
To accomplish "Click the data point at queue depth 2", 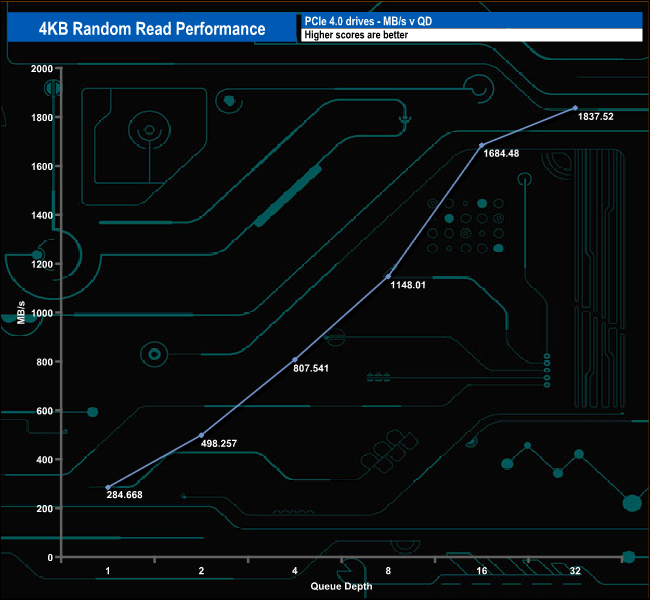I will tap(201, 435).
